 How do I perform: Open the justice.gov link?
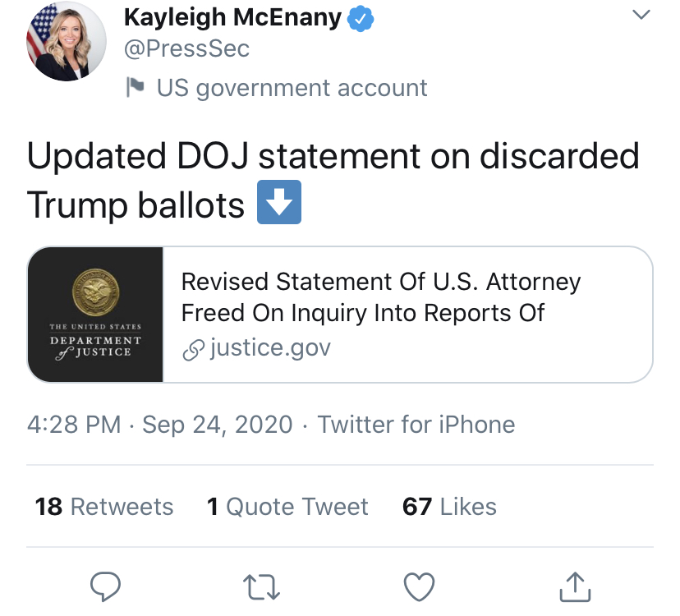(270, 348)
